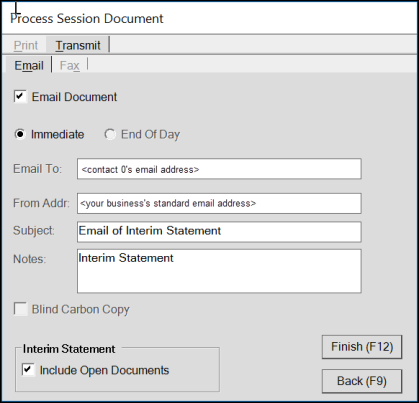Image resolution: width=419 pixels, height=403 pixels.
Task: Select the Transmit tab
Action: [x=78, y=45]
